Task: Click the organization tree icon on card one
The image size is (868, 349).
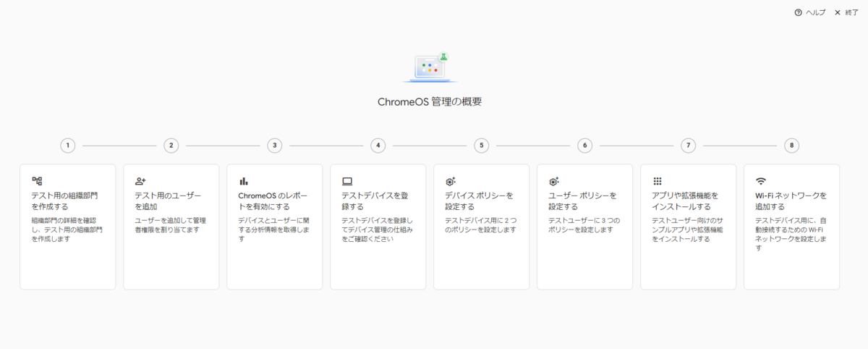Action: [37, 181]
